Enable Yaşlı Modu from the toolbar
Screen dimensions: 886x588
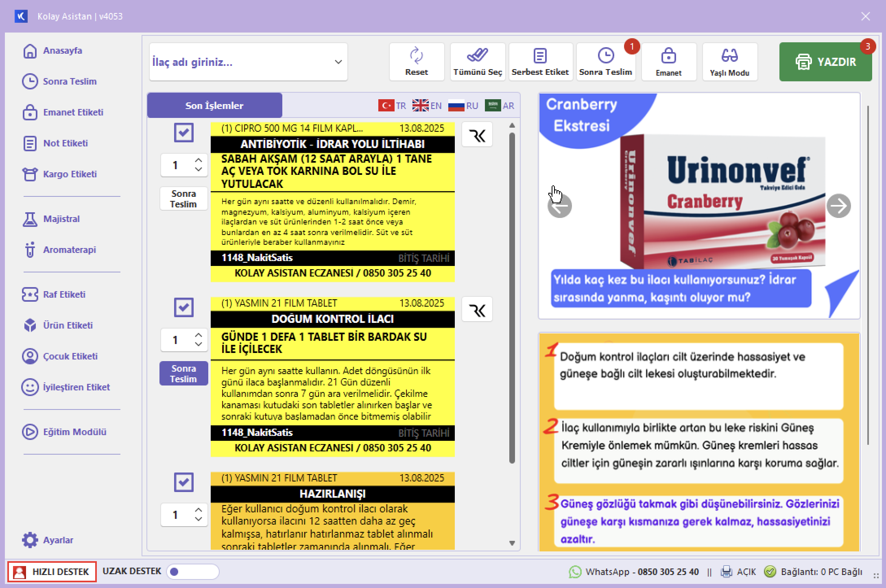729,61
